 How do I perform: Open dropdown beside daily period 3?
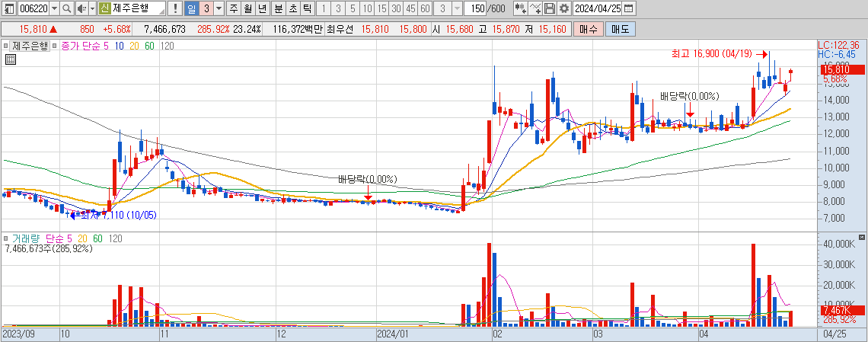coord(219,8)
